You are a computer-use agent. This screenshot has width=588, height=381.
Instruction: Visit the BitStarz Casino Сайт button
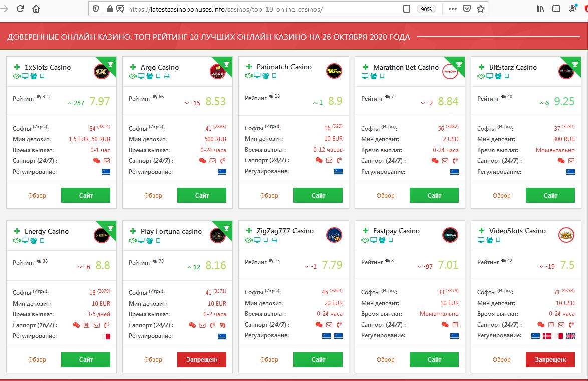[550, 195]
